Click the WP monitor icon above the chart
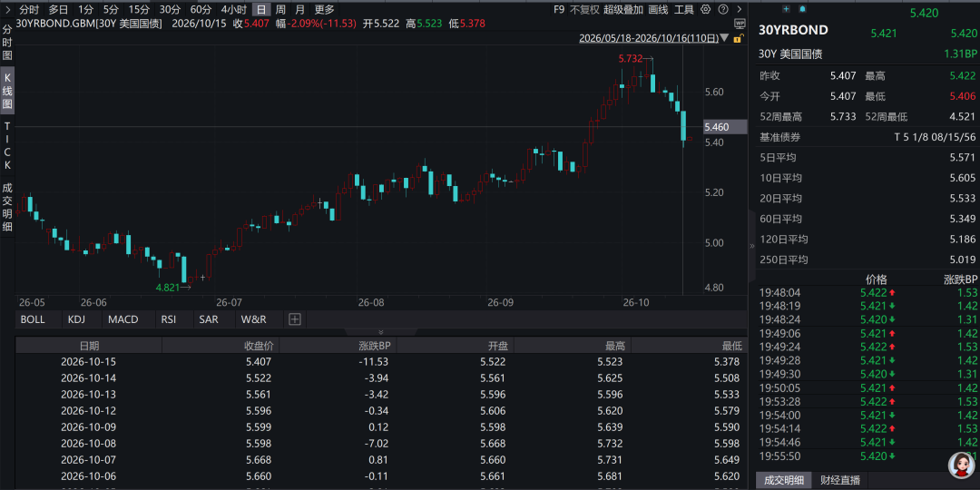This screenshot has height=490, width=980. point(740,24)
